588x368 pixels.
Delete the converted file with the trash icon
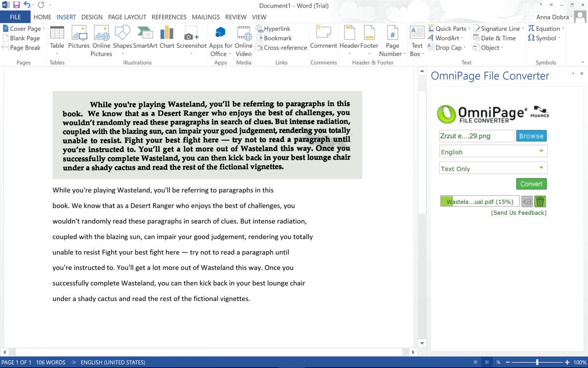(x=540, y=201)
